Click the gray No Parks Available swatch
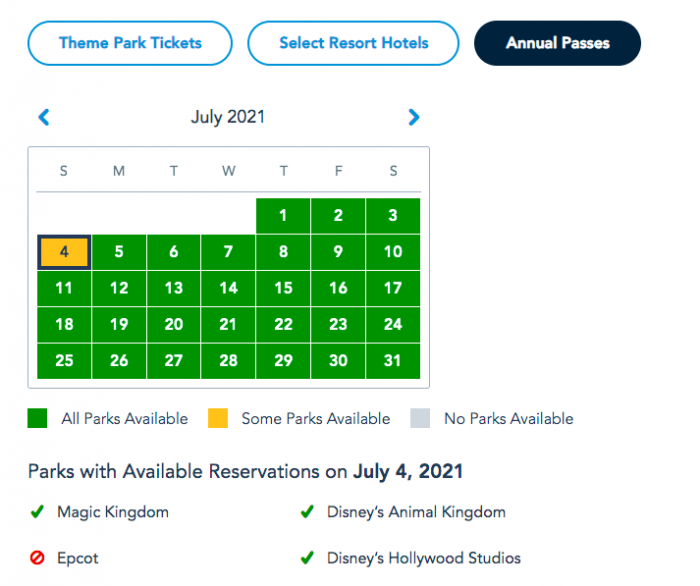700x586 pixels. point(419,419)
